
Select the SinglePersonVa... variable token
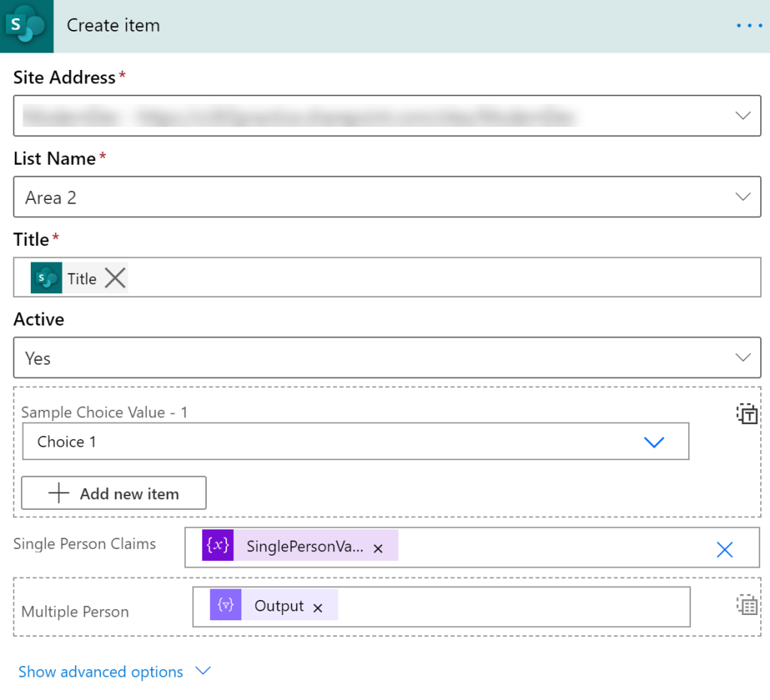pos(300,545)
